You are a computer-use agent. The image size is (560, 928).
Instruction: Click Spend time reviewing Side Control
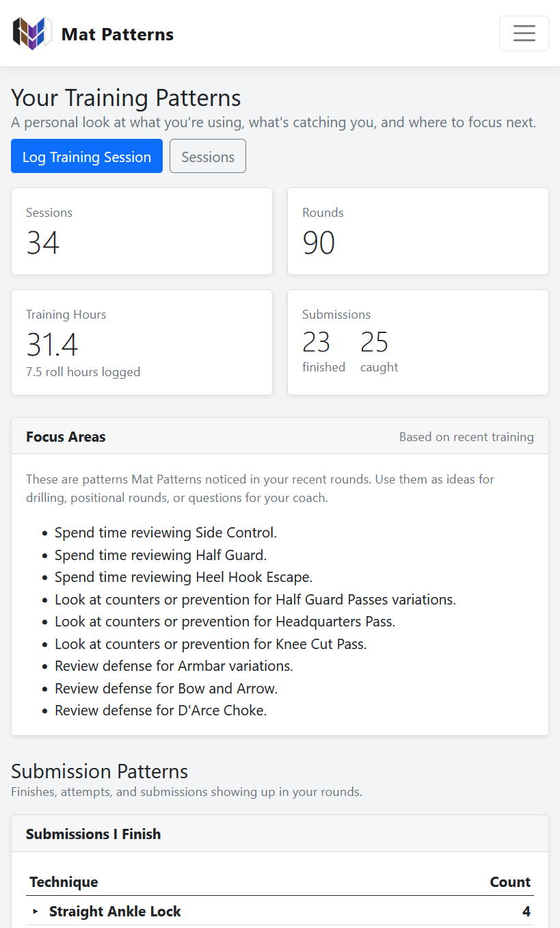pos(166,533)
